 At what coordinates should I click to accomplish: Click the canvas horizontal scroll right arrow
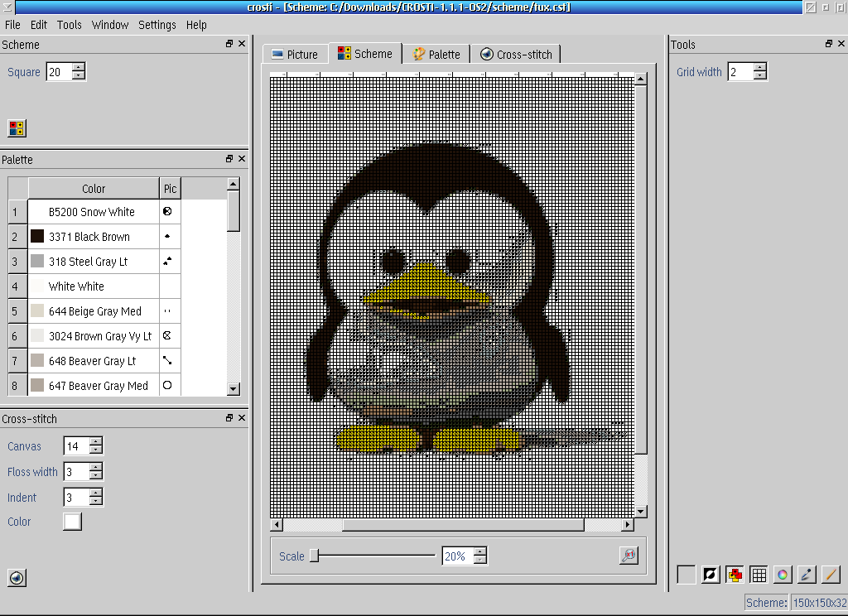point(628,524)
